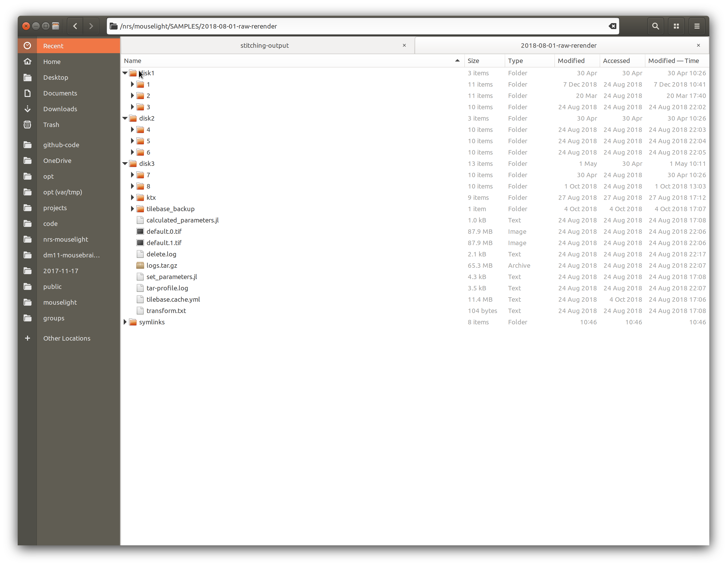Switch to grid view with view icon
The height and width of the screenshot is (566, 728).
pos(676,26)
